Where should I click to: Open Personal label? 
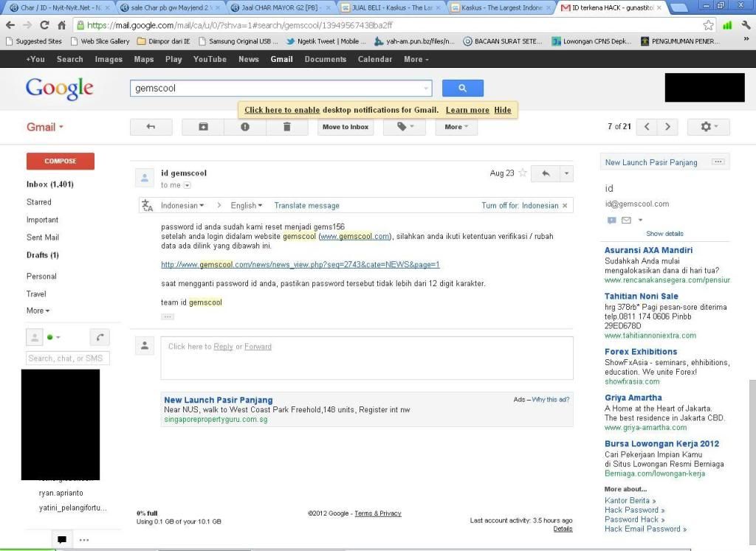pyautogui.click(x=41, y=277)
